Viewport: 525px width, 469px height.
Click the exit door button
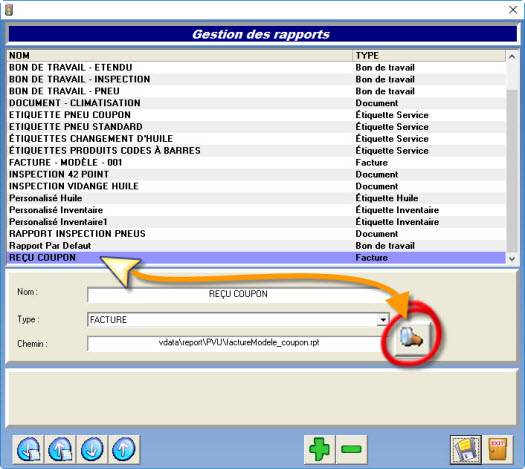(498, 449)
